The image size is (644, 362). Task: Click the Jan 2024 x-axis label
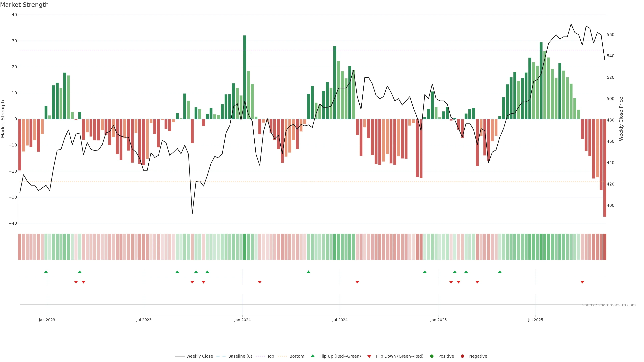[243, 320]
